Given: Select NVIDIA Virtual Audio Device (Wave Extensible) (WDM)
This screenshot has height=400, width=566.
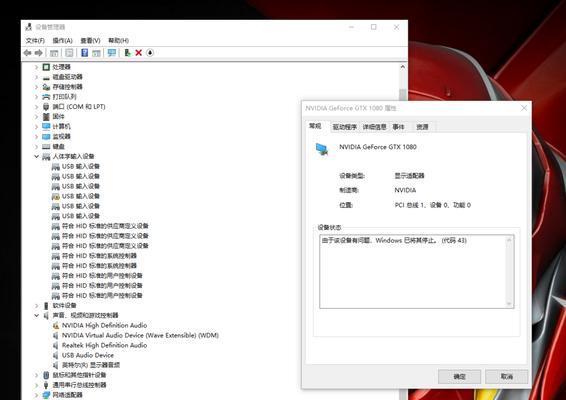Looking at the screenshot, I should (140, 335).
